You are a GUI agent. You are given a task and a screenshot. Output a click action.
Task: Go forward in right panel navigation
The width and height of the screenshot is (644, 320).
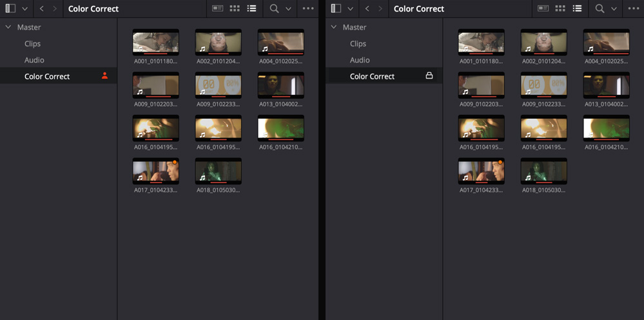click(x=380, y=8)
